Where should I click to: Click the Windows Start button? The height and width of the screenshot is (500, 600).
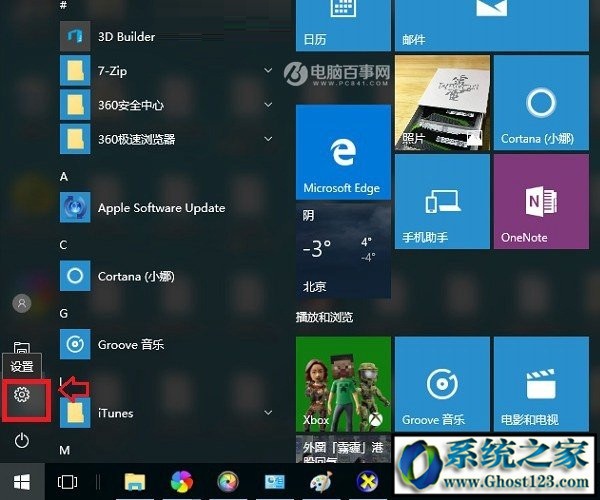pos(22,482)
